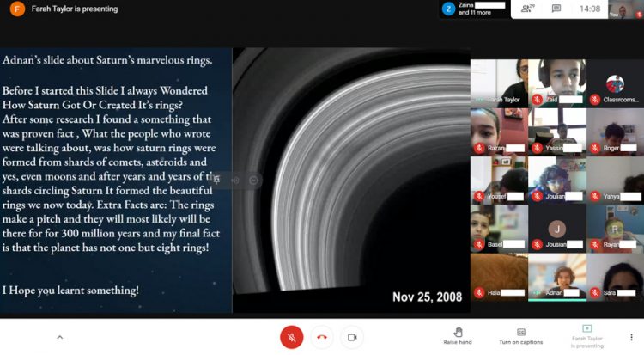Viewport: 644px width, 355px height.
Task: Expand meeting details with the up chevron
Action: 59,337
